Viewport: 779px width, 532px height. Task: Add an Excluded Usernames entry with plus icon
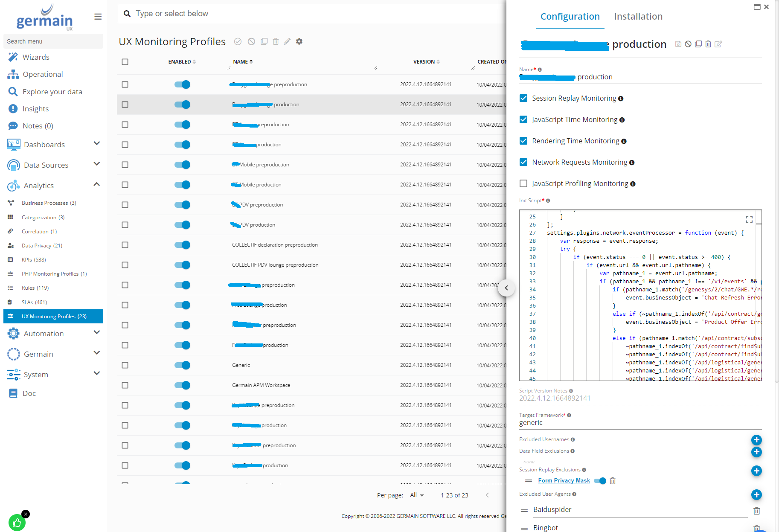[x=756, y=440]
